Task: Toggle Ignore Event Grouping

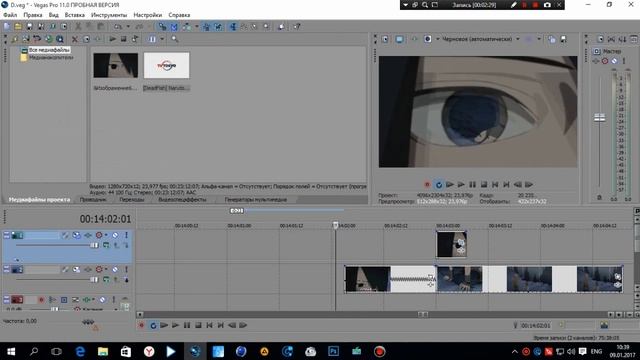Action: click(x=218, y=27)
